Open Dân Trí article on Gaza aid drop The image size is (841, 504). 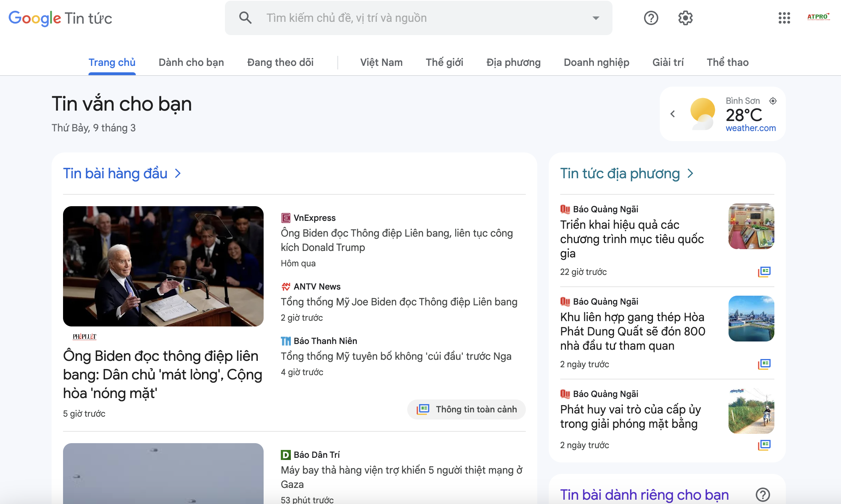[402, 477]
